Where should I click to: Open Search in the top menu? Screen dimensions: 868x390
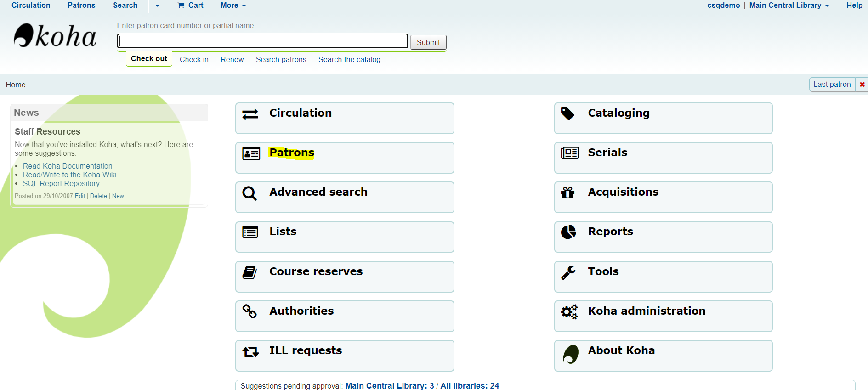tap(125, 6)
